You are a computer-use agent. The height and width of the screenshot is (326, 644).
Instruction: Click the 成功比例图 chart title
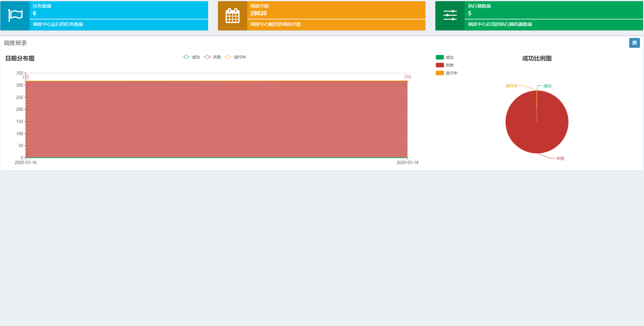pos(537,58)
